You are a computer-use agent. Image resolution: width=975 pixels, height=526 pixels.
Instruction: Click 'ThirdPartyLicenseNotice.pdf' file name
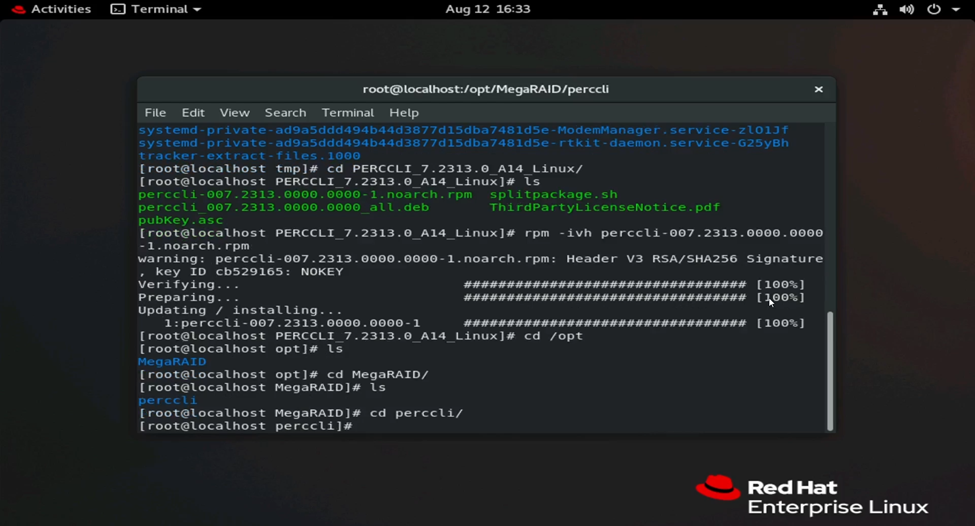[x=604, y=207]
